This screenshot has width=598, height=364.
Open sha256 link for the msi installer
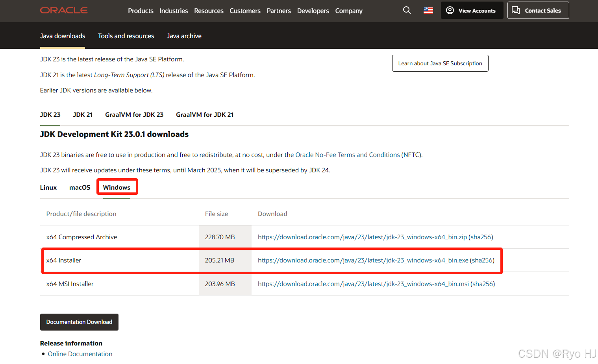tap(483, 284)
